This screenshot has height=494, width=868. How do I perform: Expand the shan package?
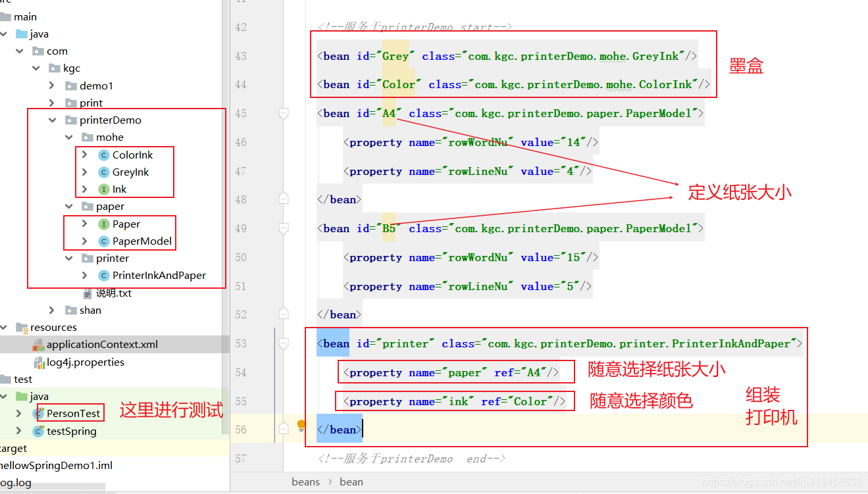pyautogui.click(x=53, y=310)
